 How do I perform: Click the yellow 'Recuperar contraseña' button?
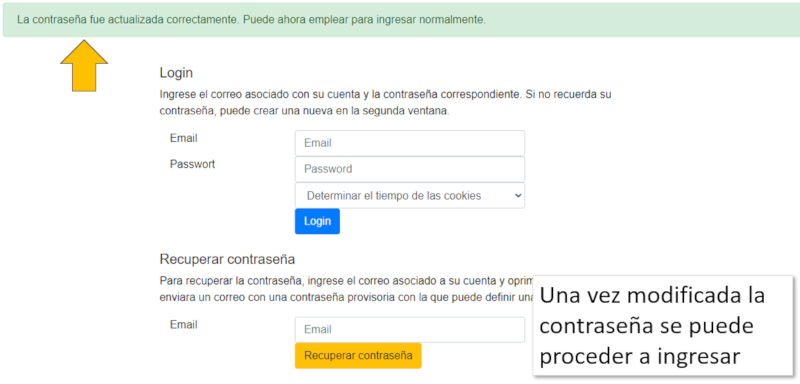click(x=358, y=355)
